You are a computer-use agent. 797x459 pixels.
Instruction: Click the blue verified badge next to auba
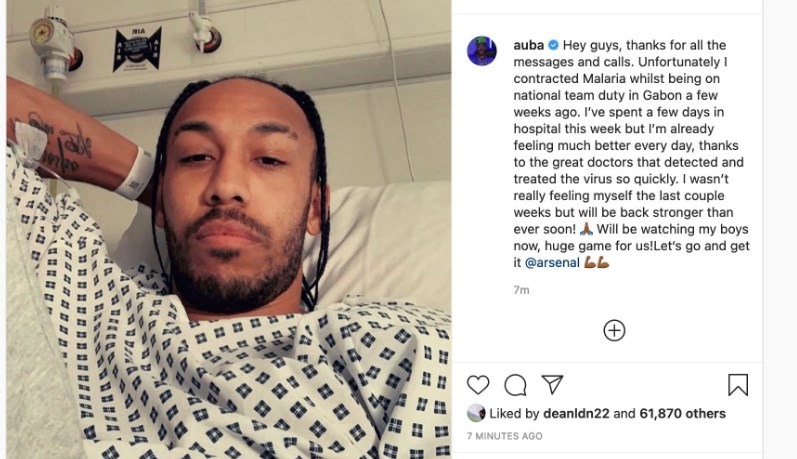[554, 45]
